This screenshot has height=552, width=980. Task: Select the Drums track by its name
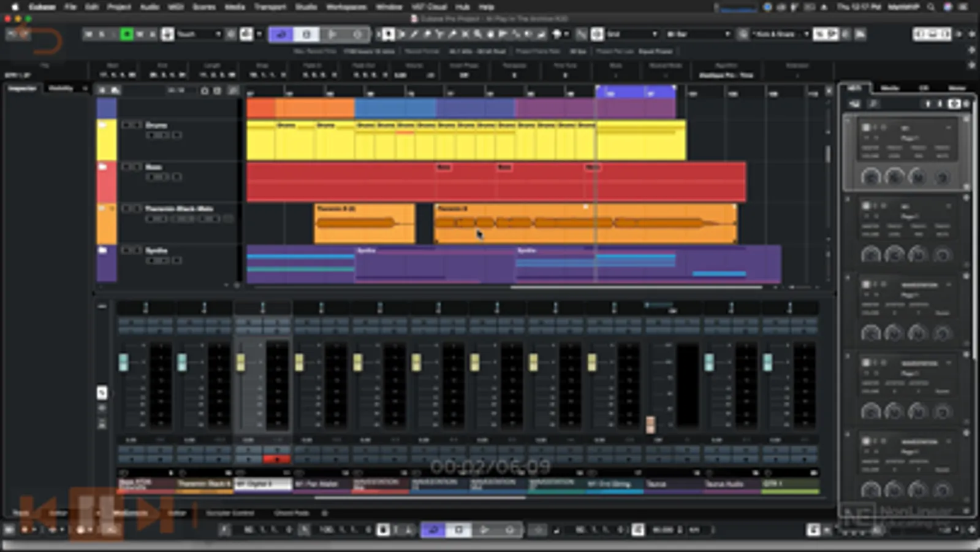point(156,125)
